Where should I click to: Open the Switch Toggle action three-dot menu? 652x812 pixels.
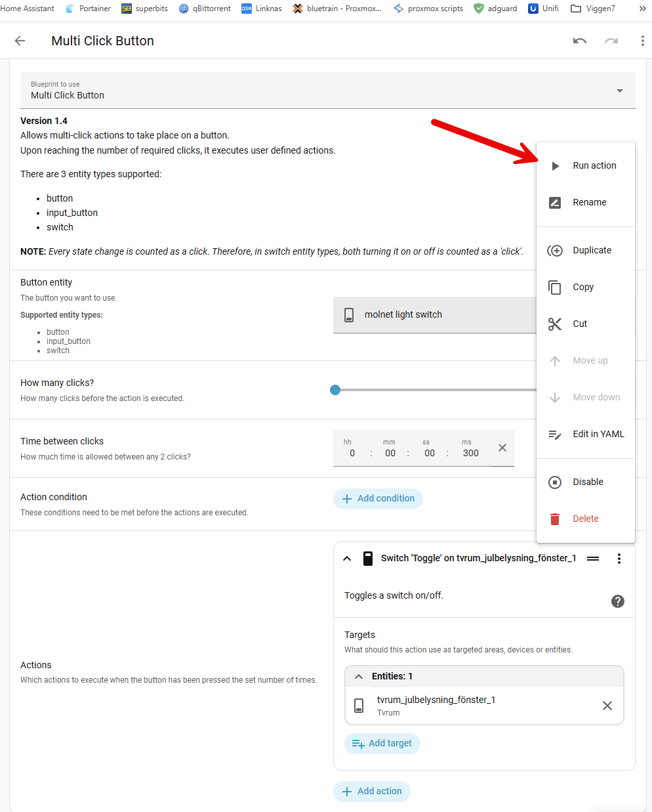click(x=619, y=559)
